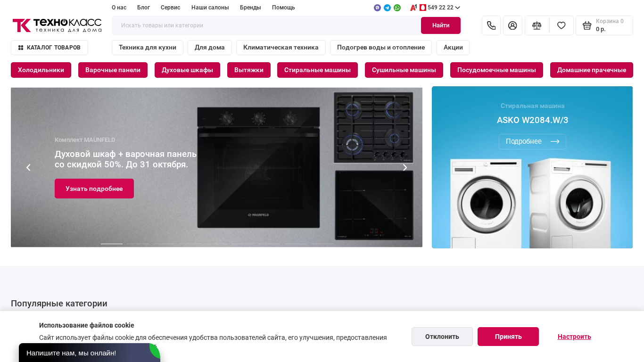Click the ASKO W2084.W/3 title
644x362 pixels.
click(x=532, y=120)
